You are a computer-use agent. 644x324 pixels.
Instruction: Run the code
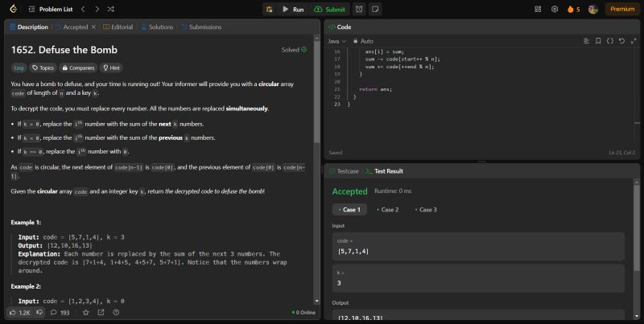pyautogui.click(x=293, y=10)
